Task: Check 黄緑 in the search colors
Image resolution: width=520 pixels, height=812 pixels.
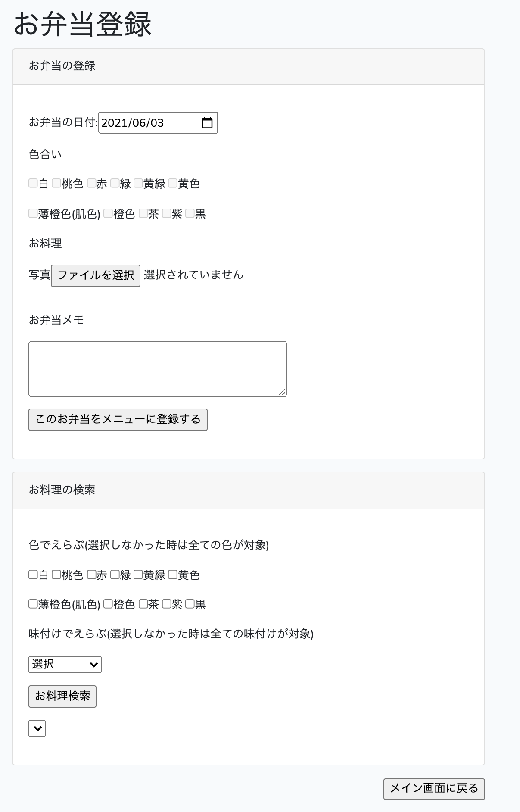Action: (x=138, y=575)
